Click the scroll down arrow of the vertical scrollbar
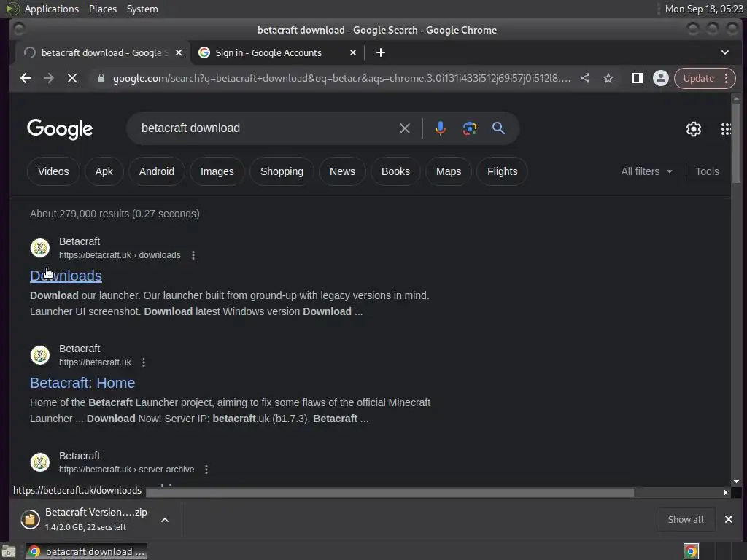 click(x=736, y=481)
